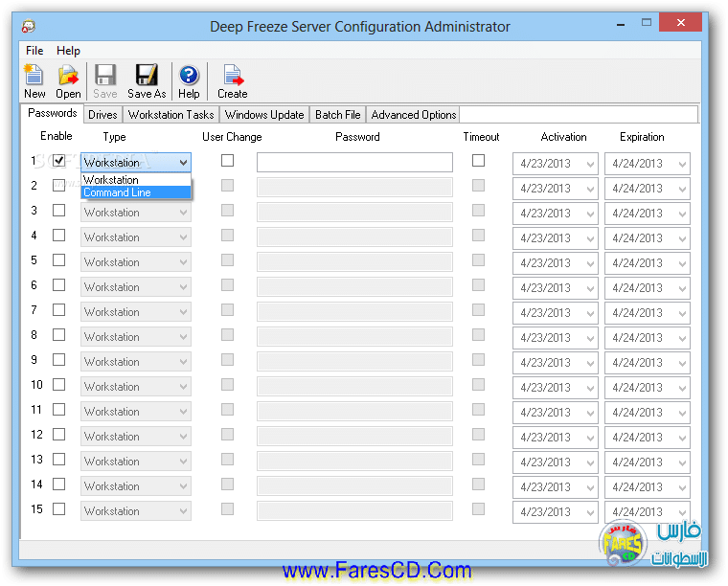Viewport: 728px width, 586px height.
Task: Collapse the row 1 Type combo box
Action: click(x=183, y=163)
